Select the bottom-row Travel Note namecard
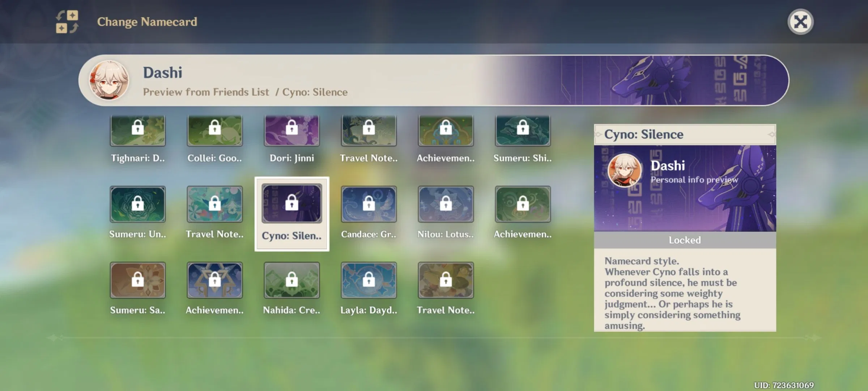The height and width of the screenshot is (391, 868). (x=446, y=281)
